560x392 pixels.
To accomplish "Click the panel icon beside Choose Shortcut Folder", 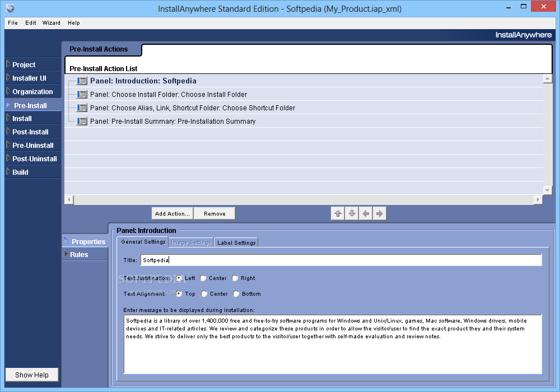I will (x=82, y=108).
